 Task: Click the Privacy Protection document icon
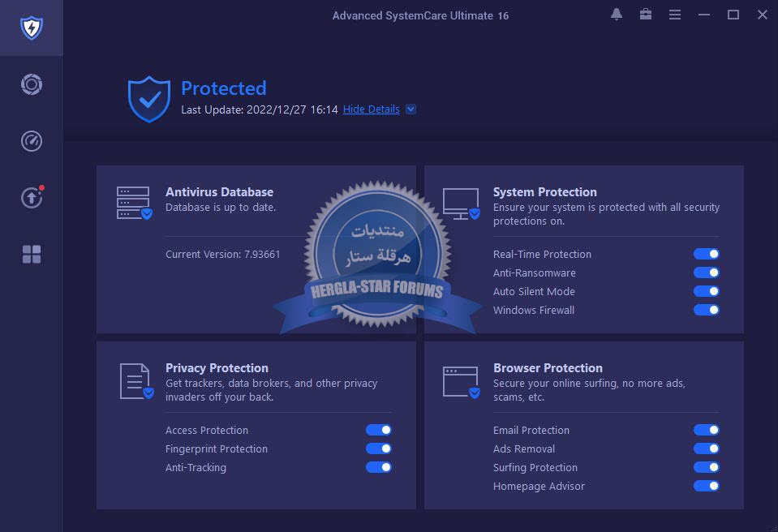(x=136, y=381)
